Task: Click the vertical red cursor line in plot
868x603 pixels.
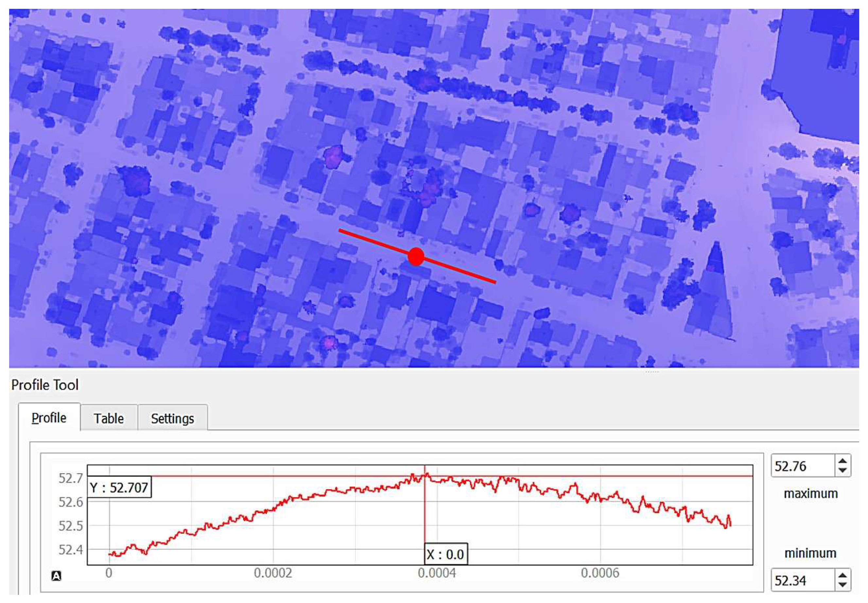Action: coord(425,514)
